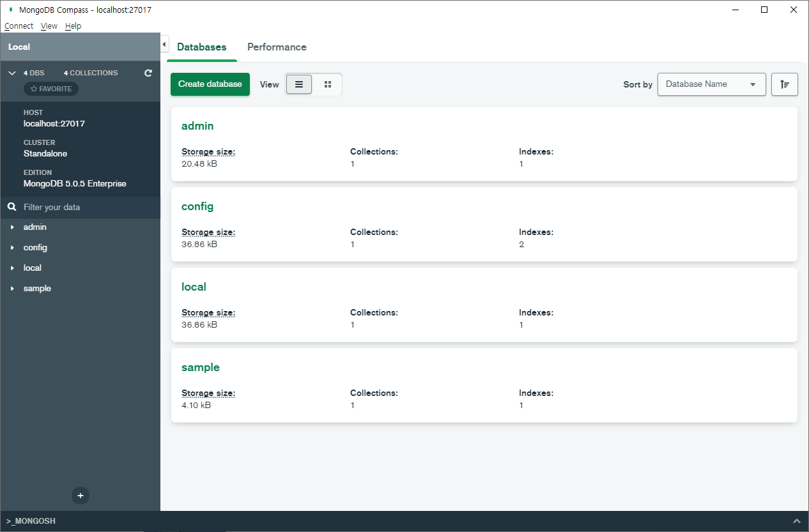Open the config database card title

coord(197,207)
